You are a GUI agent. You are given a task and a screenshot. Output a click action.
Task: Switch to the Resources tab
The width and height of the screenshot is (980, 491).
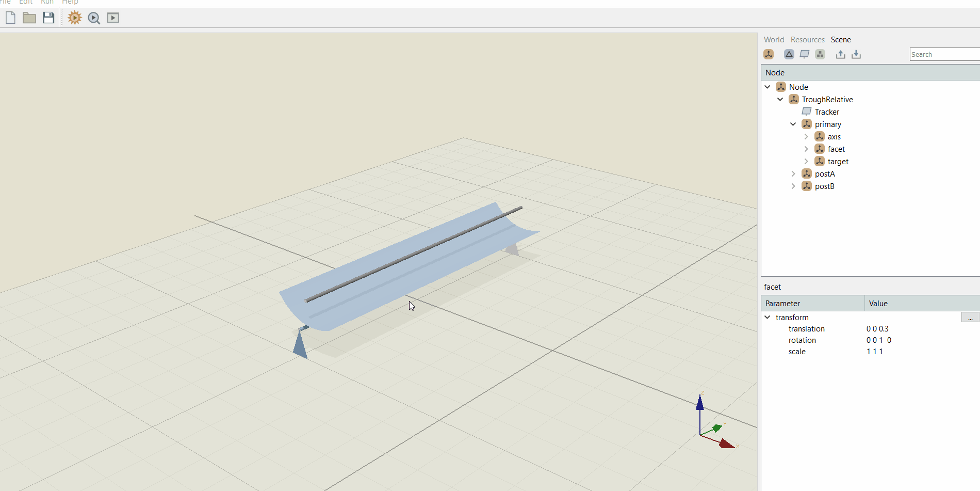coord(808,40)
